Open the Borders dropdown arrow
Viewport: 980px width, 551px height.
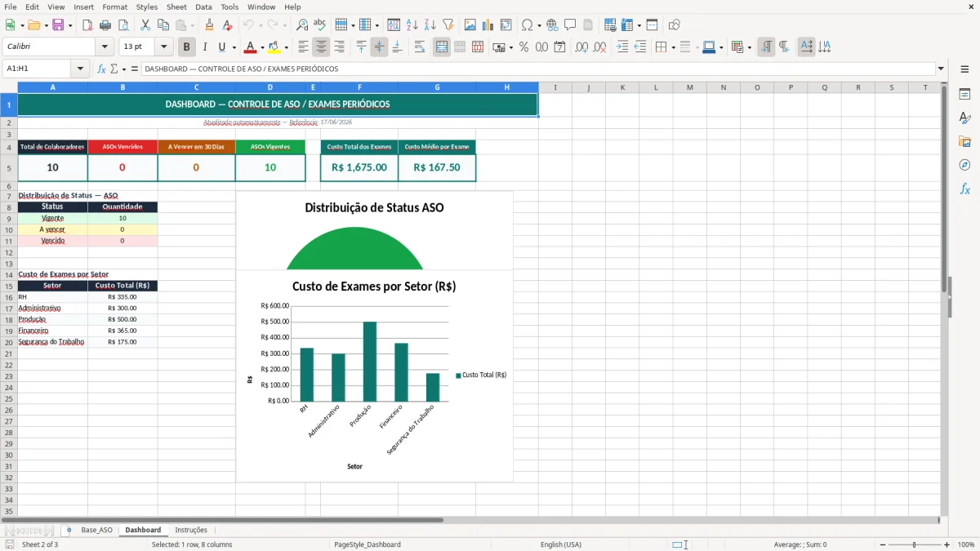point(673,47)
